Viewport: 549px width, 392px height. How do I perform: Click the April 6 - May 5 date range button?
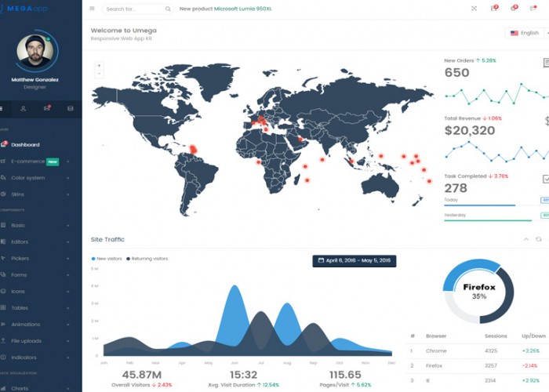(x=354, y=261)
